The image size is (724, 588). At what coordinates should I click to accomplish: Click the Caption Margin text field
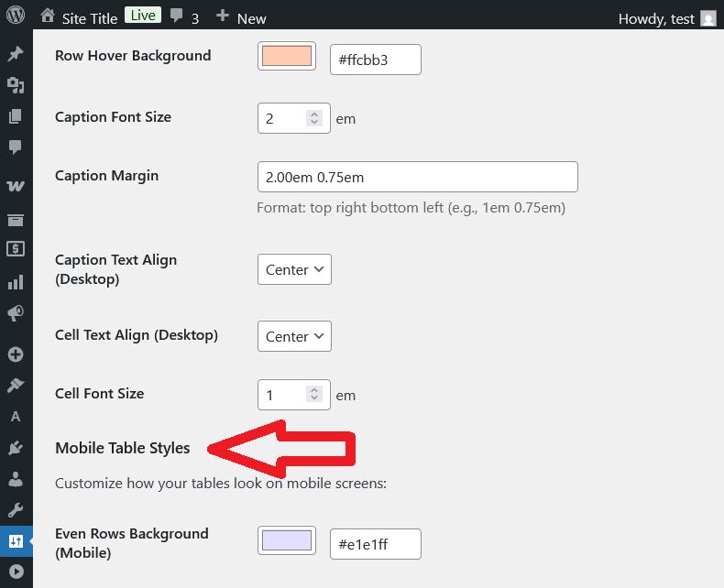pos(418,177)
